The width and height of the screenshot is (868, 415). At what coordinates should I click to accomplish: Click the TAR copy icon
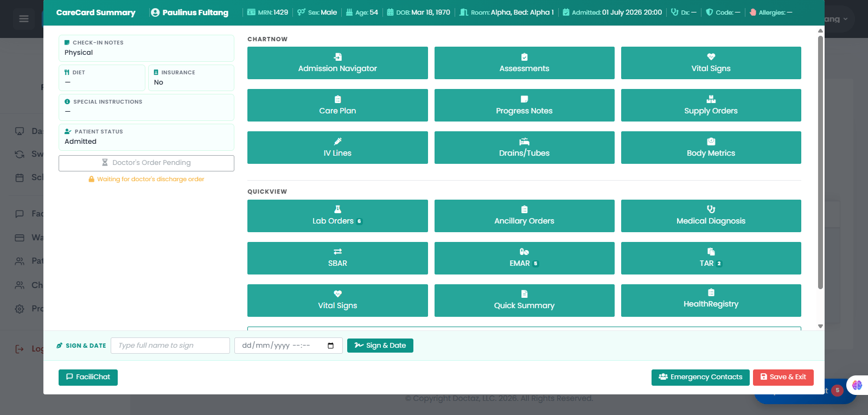point(711,252)
